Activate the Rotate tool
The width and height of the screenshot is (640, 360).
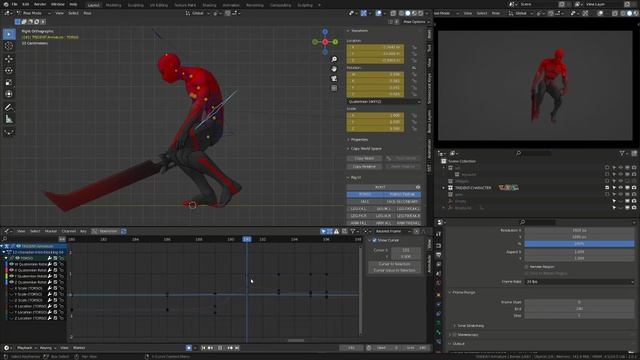tap(9, 70)
